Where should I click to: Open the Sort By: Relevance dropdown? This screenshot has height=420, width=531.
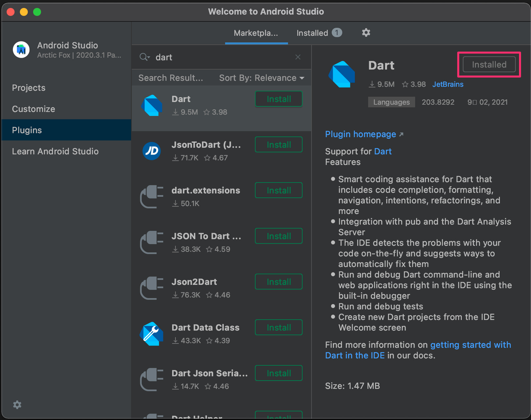262,78
